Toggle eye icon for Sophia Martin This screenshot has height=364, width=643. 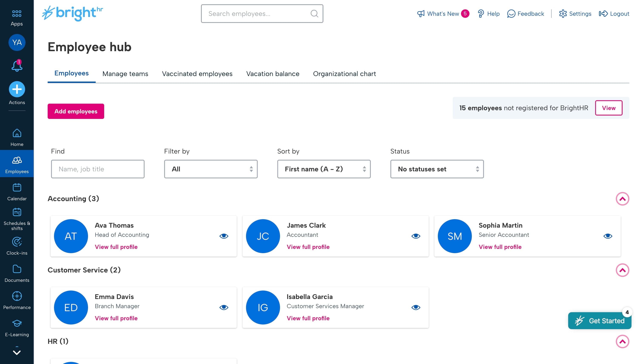tap(608, 236)
